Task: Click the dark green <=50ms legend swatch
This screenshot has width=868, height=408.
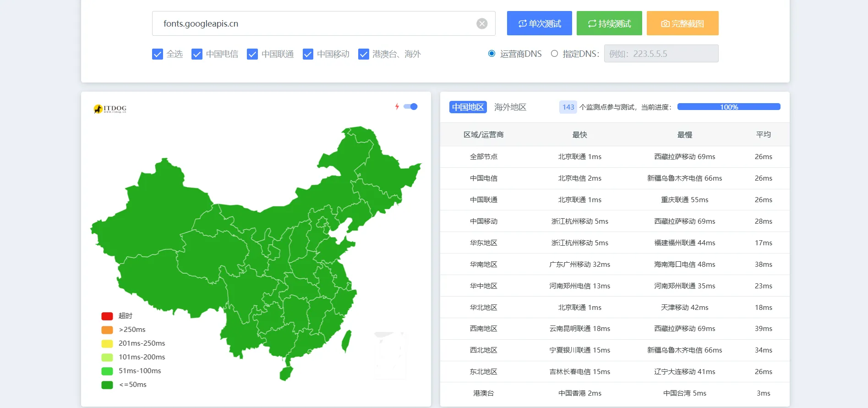Action: (107, 385)
